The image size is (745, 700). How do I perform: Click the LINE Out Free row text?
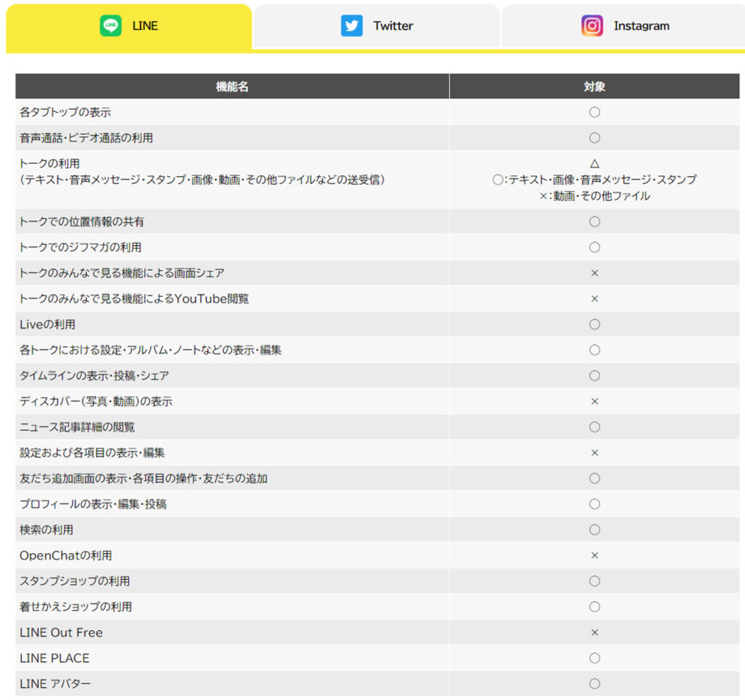[61, 632]
